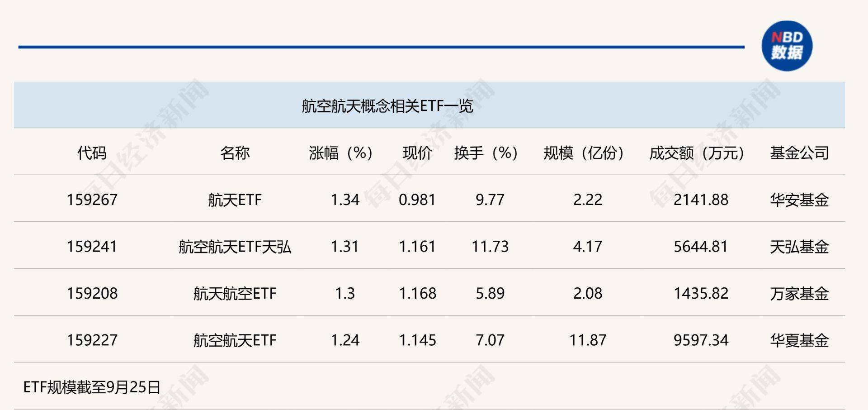The height and width of the screenshot is (410, 868).
Task: Click code 159227 in last row
Action: (92, 340)
